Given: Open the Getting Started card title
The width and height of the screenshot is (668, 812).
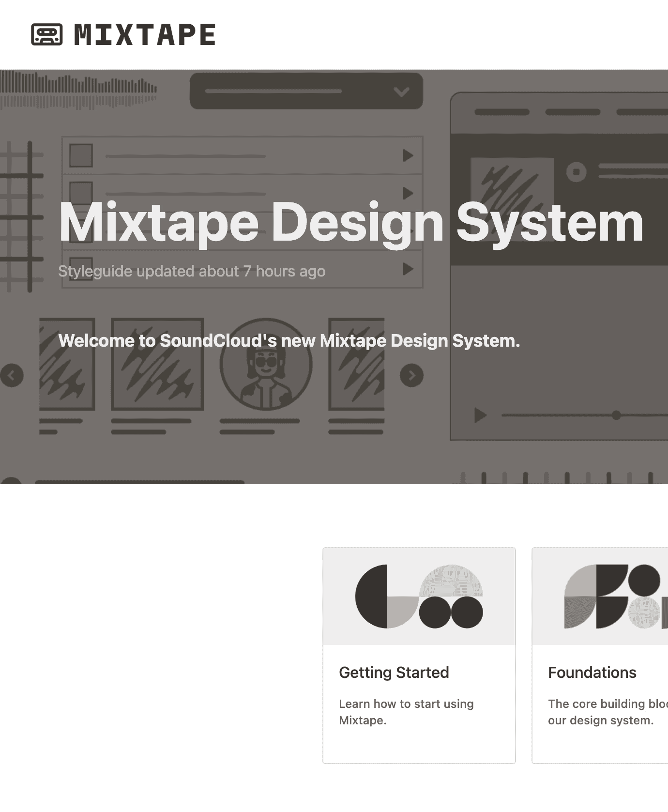Looking at the screenshot, I should point(394,672).
